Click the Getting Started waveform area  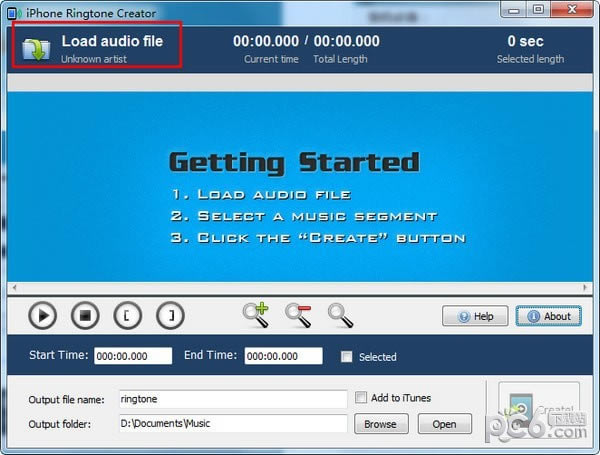300,187
